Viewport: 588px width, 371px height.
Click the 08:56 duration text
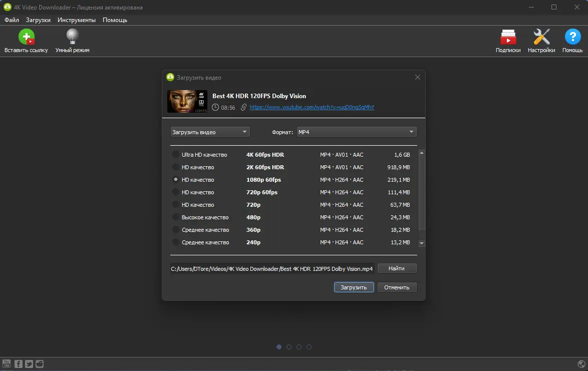coord(228,108)
